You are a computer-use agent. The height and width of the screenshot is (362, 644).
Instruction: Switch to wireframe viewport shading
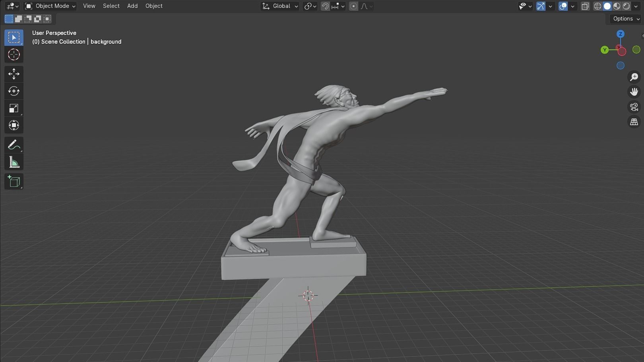coord(597,6)
